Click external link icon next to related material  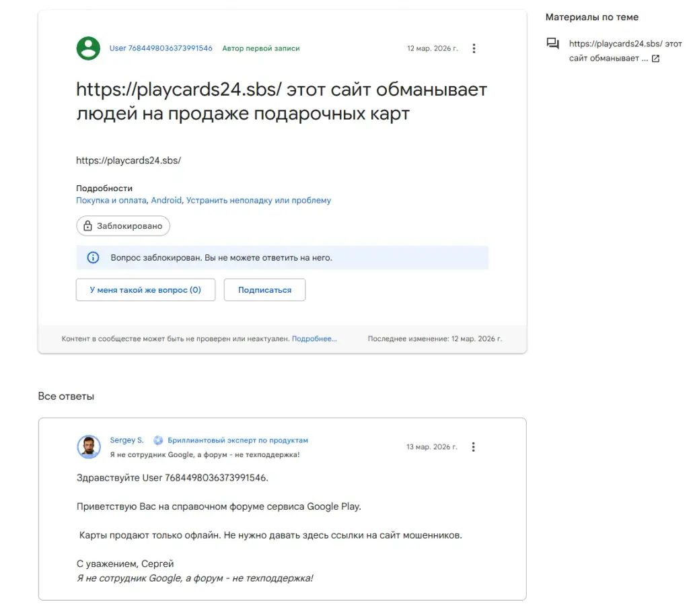pos(655,59)
